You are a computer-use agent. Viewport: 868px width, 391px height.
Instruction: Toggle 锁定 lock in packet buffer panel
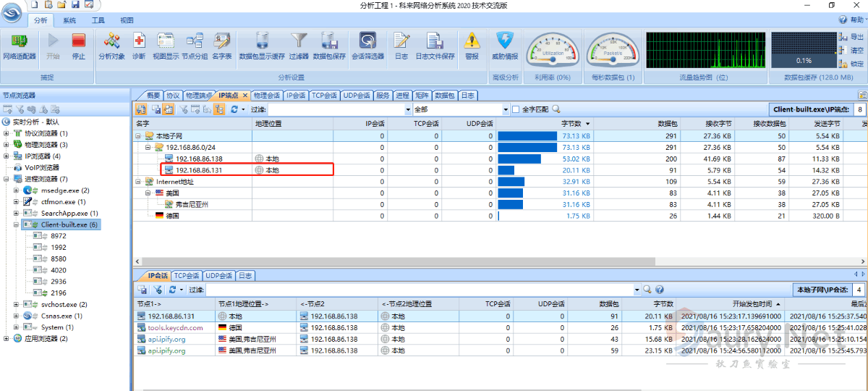coord(851,64)
